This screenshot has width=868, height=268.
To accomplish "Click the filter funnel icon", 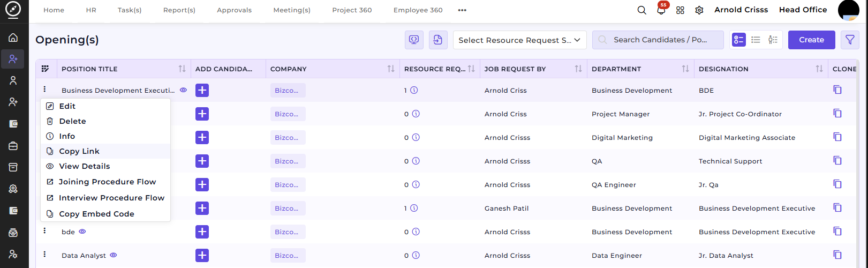I will [x=850, y=40].
